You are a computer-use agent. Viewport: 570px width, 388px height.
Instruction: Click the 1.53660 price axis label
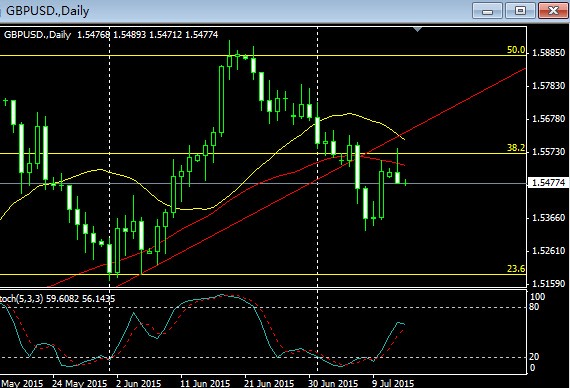point(549,218)
